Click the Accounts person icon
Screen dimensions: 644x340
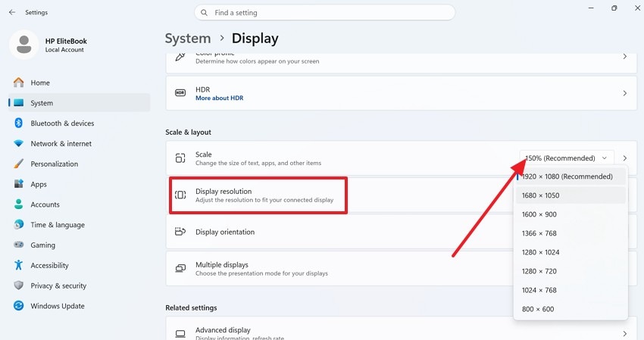coord(18,204)
